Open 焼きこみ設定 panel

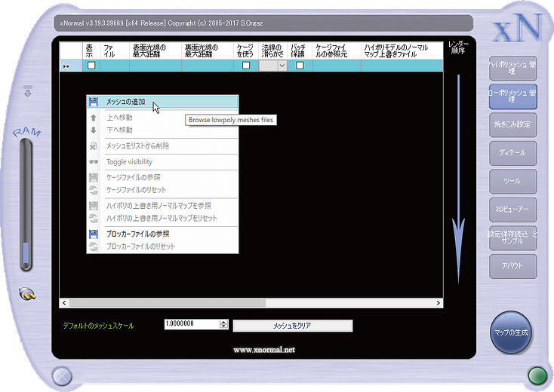pyautogui.click(x=512, y=124)
